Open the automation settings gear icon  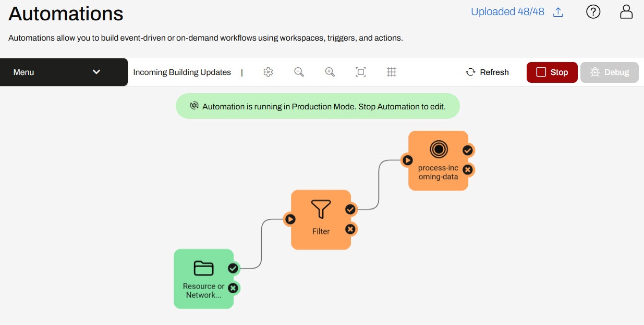coord(268,72)
